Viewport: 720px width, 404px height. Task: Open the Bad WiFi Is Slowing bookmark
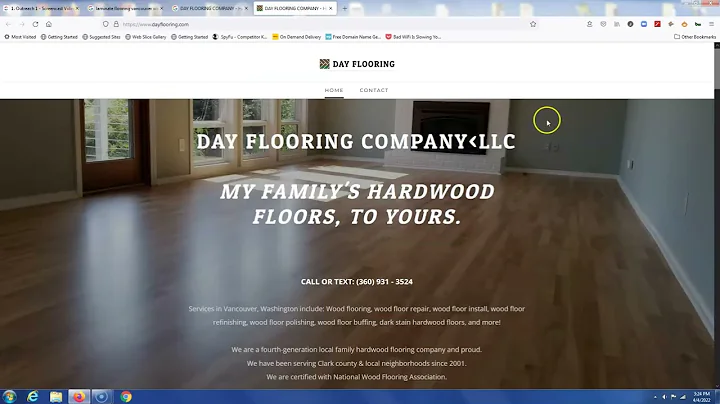coord(413,37)
